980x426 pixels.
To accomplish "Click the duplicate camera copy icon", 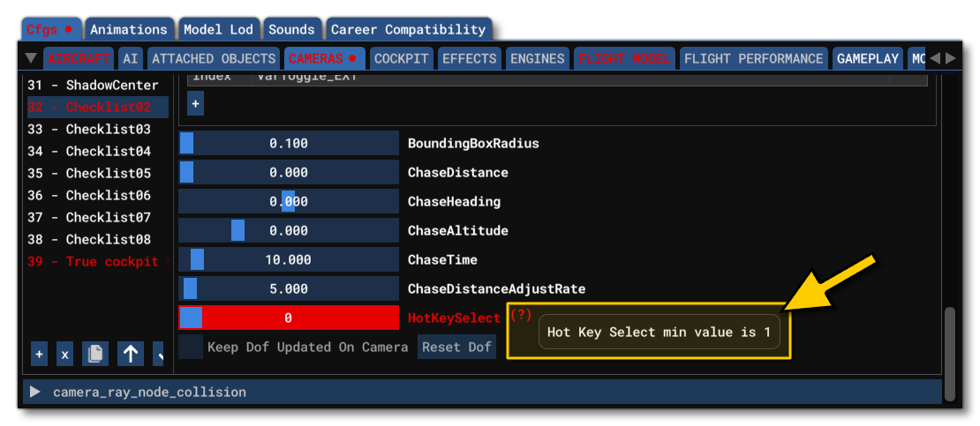I will coord(95,354).
